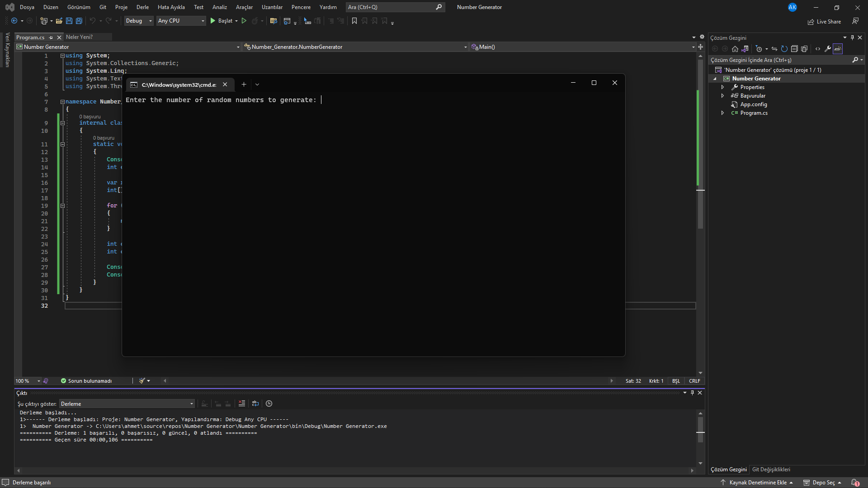Toggle word wrap in the Output panel
868x488 pixels.
pyautogui.click(x=255, y=404)
